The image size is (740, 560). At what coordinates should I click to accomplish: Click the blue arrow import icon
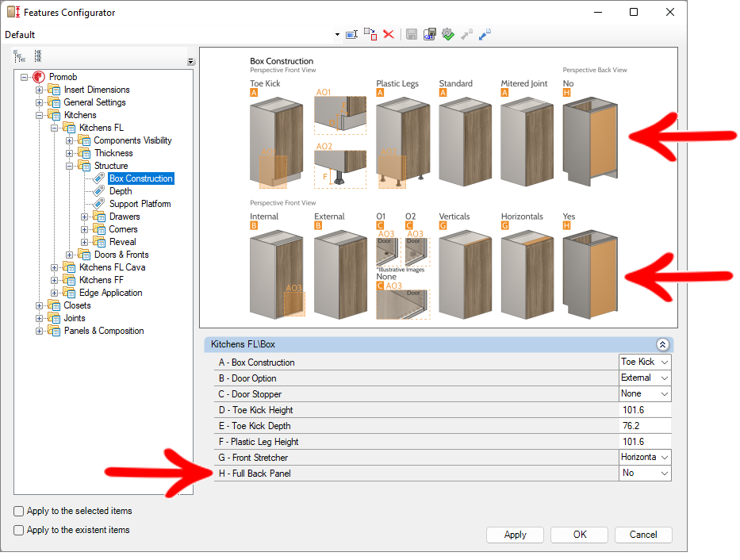tap(485, 34)
